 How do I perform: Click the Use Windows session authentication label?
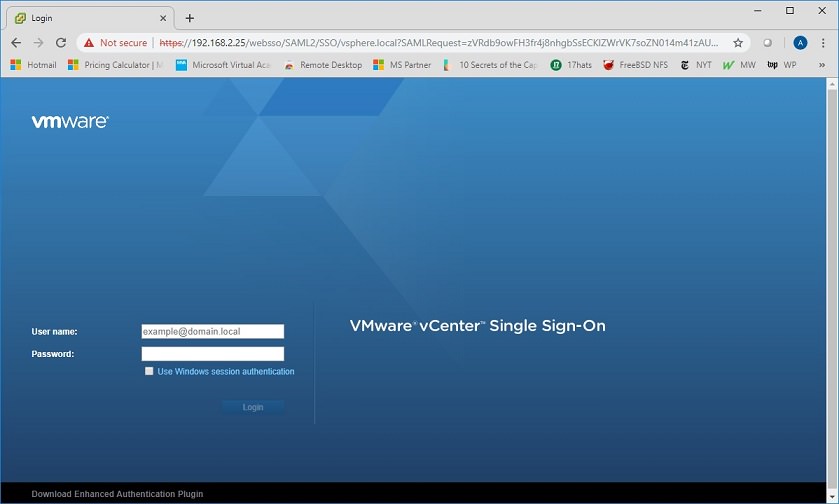pos(226,371)
